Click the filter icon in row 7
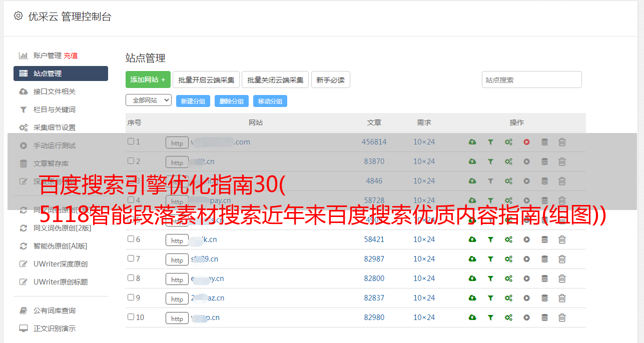The height and width of the screenshot is (343, 644). pyautogui.click(x=490, y=259)
